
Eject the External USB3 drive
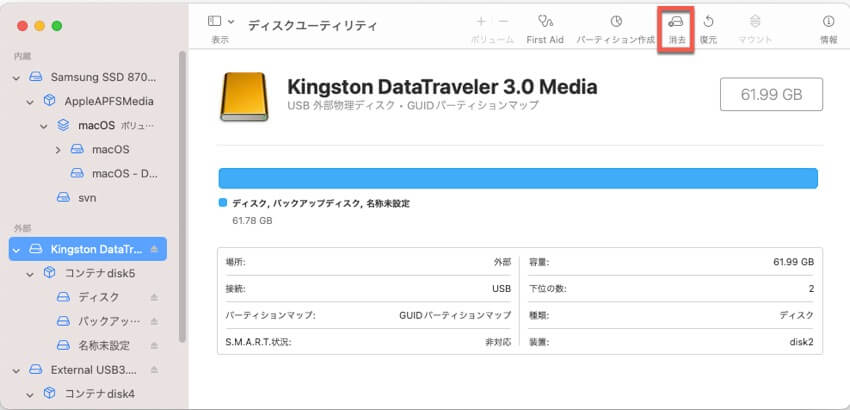click(154, 370)
